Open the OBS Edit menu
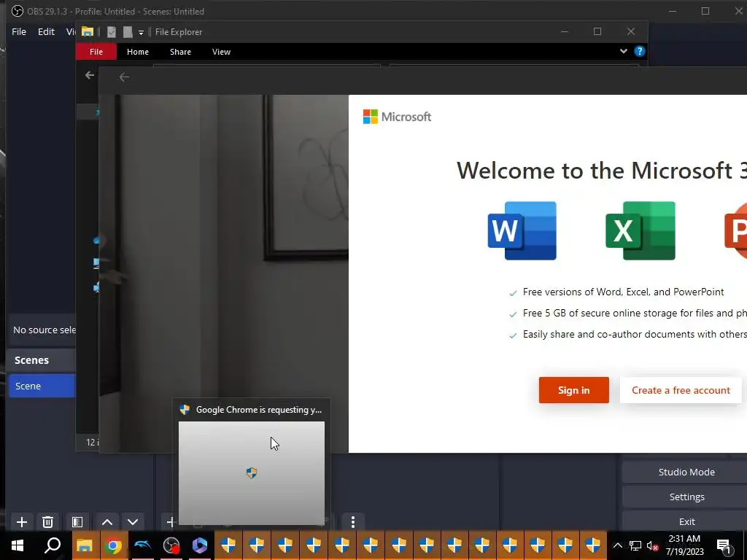The height and width of the screenshot is (560, 747). [46, 31]
